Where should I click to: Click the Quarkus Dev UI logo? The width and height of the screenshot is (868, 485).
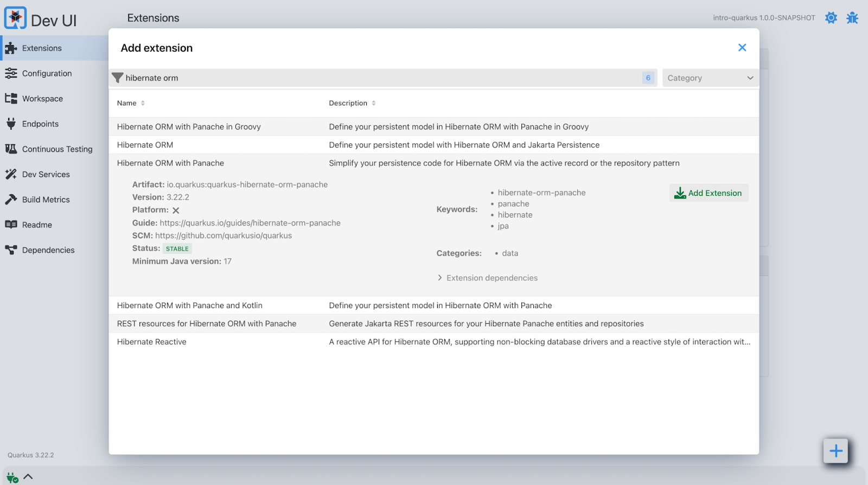(x=15, y=18)
